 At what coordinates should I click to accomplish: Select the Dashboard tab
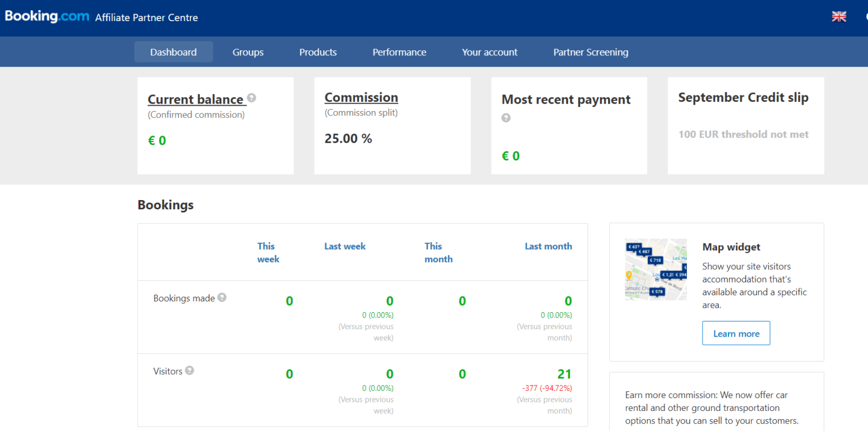173,52
